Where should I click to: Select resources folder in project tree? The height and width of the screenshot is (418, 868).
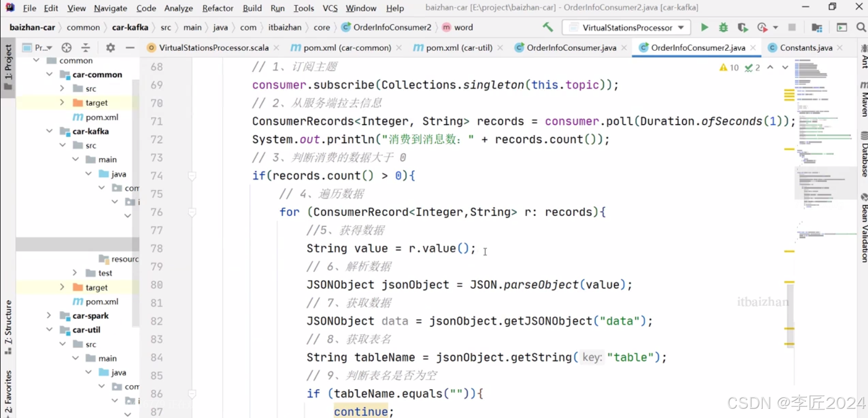[x=119, y=259]
